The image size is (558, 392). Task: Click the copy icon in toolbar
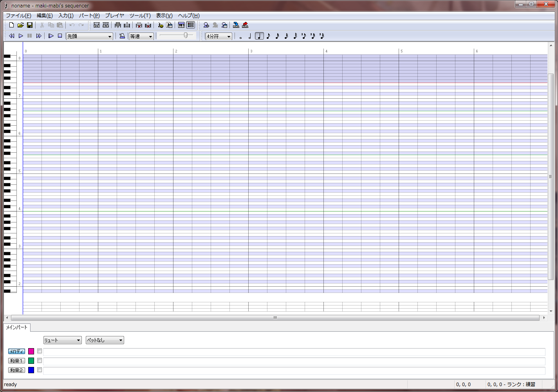click(x=51, y=25)
